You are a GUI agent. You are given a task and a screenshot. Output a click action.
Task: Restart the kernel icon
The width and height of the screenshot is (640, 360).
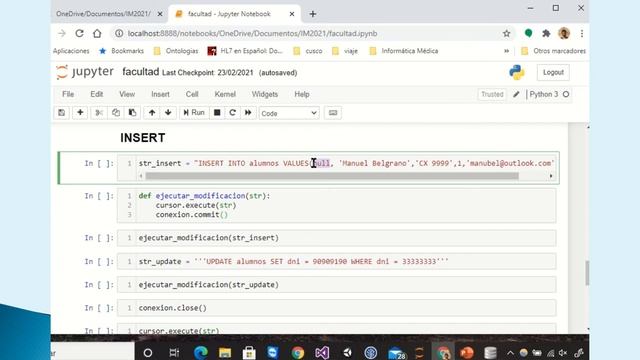pyautogui.click(x=233, y=113)
